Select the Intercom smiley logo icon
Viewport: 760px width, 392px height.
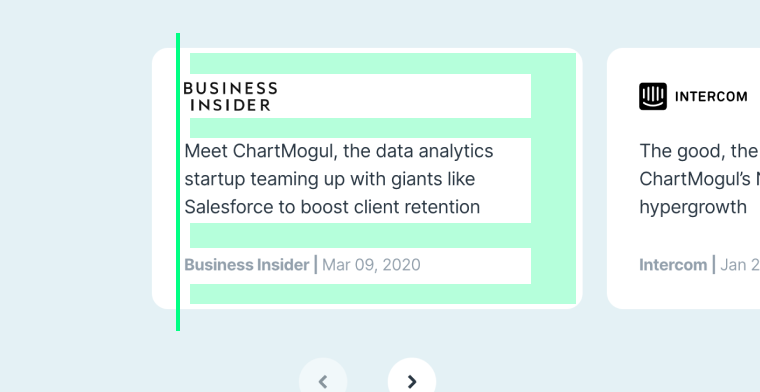point(652,96)
